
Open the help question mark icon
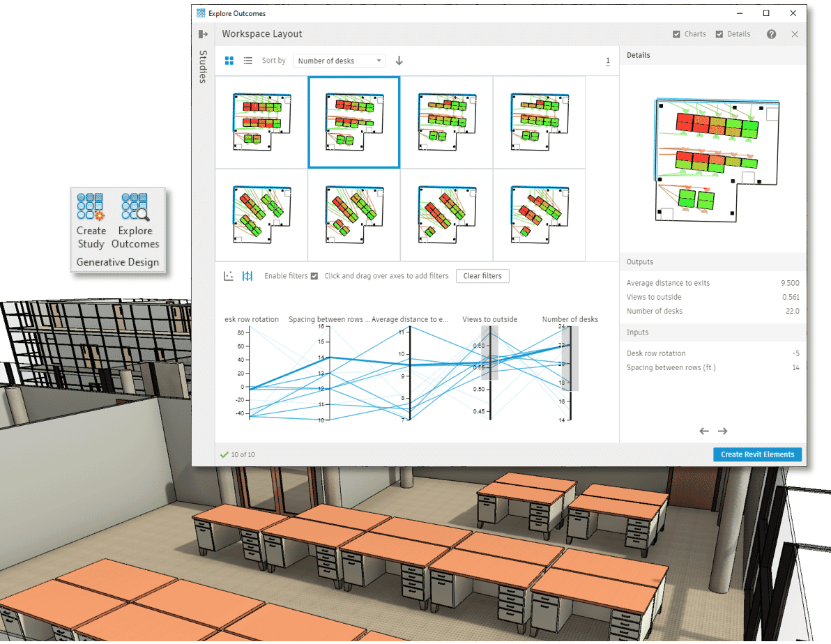click(x=771, y=33)
